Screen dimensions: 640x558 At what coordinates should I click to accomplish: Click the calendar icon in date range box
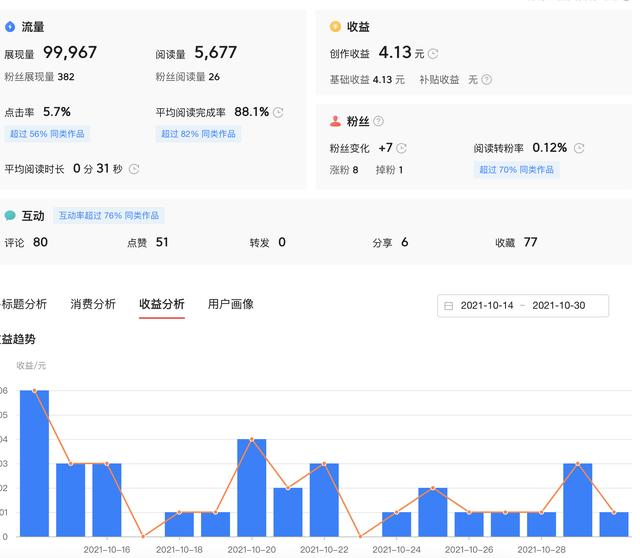448,306
